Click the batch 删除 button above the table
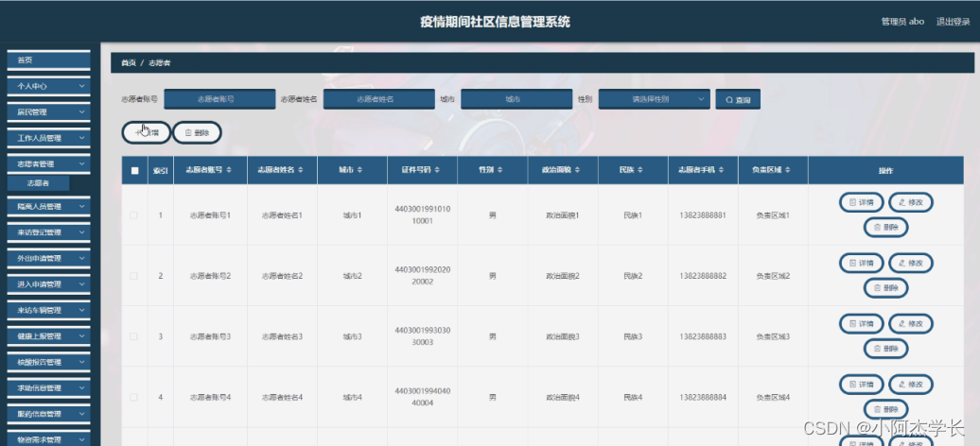Screen dimensions: 980x446 coord(197,132)
